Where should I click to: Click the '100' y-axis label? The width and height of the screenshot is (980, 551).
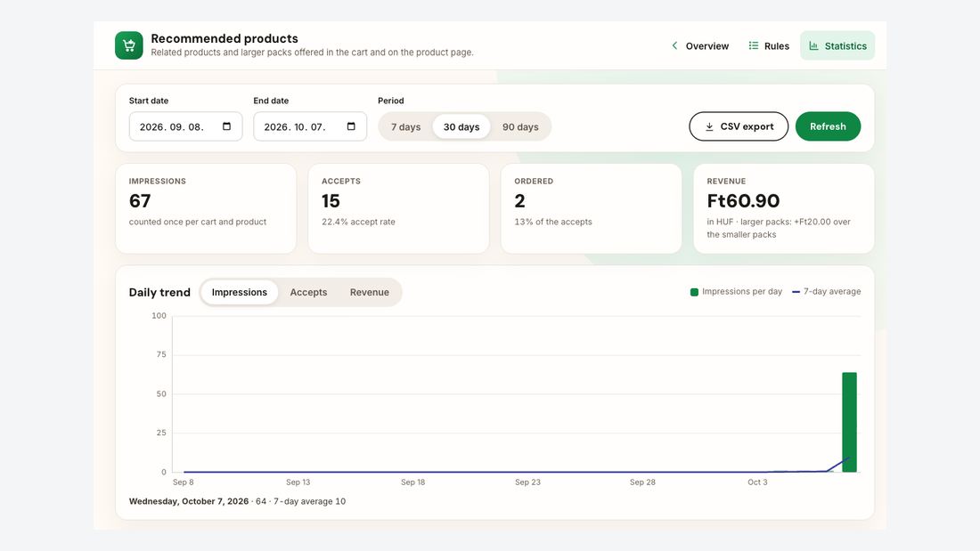(x=159, y=316)
